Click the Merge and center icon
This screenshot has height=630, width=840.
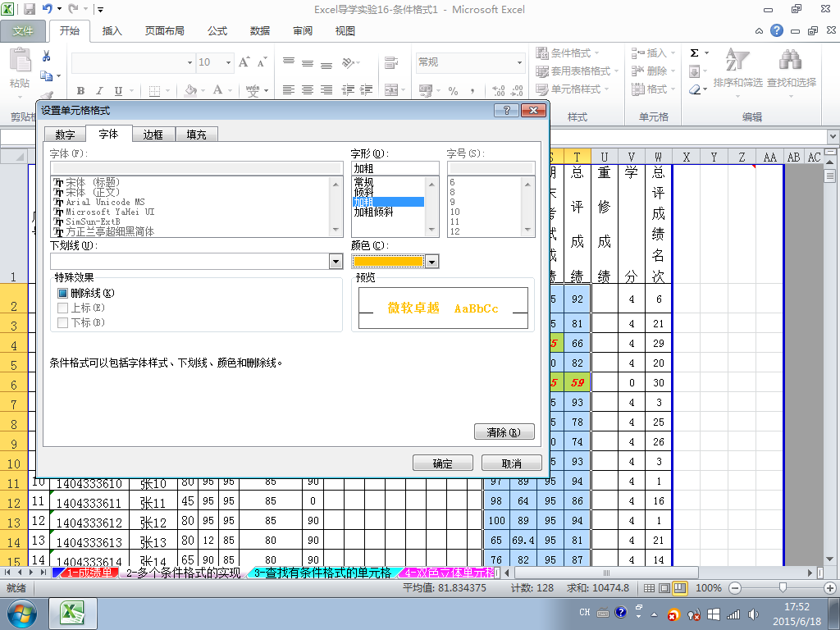[x=391, y=90]
